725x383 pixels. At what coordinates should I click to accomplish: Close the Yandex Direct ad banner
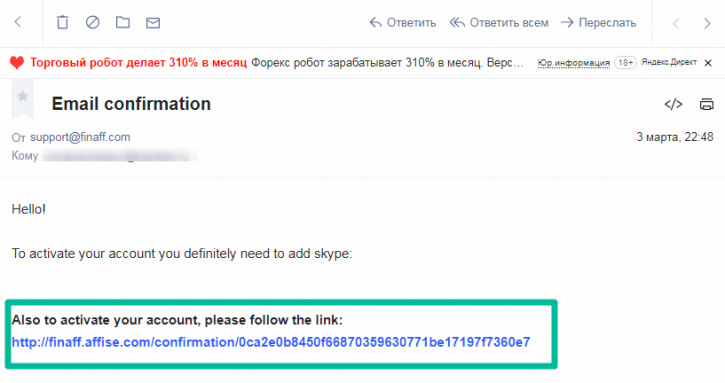[x=708, y=63]
